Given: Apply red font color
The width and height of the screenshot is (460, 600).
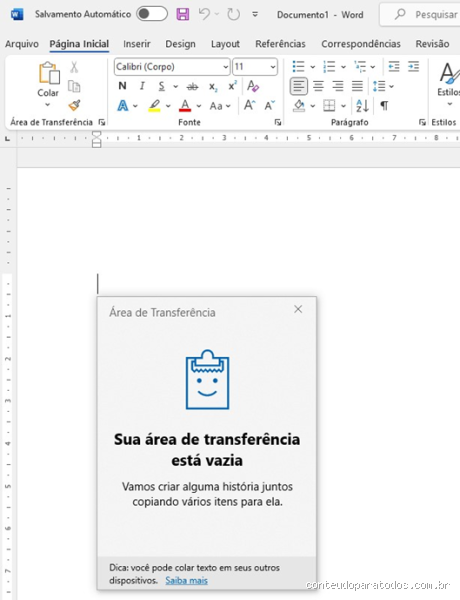Looking at the screenshot, I should tap(185, 106).
